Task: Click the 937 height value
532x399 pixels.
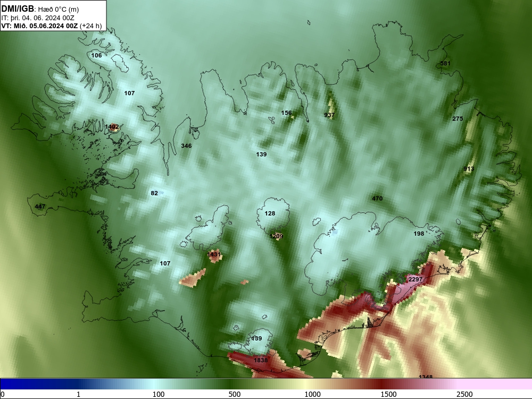Action: tap(329, 115)
